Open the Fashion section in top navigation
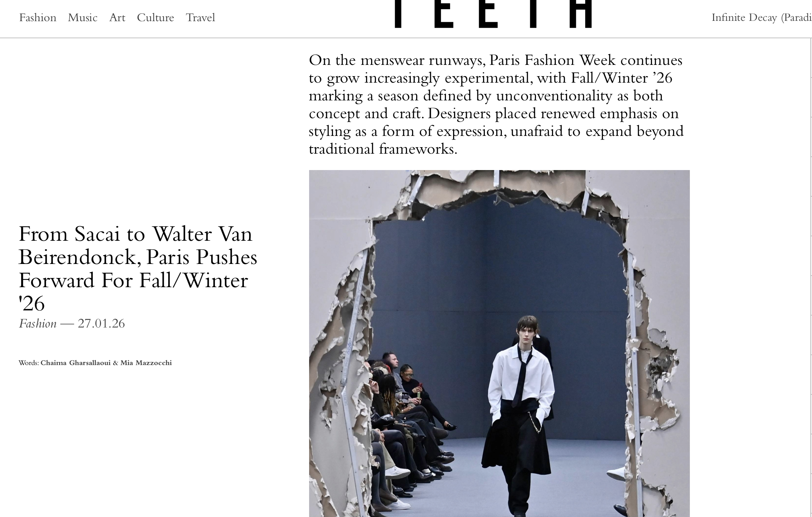Image resolution: width=812 pixels, height=517 pixels. (38, 17)
